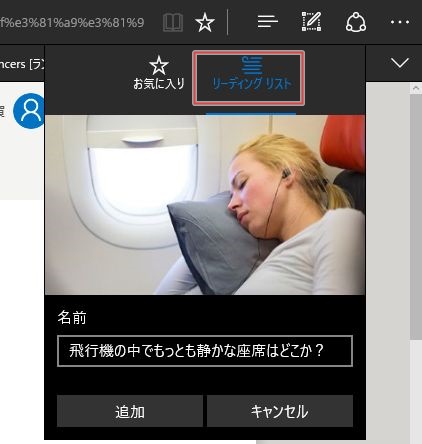Screen dimensions: 422x444
Task: Open Reading view book icon
Action: pyautogui.click(x=173, y=23)
